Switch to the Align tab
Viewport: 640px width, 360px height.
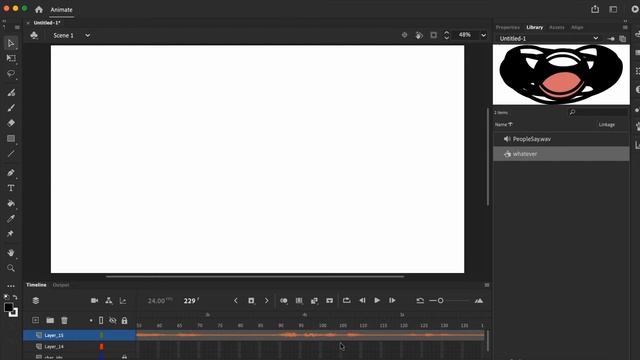point(577,27)
